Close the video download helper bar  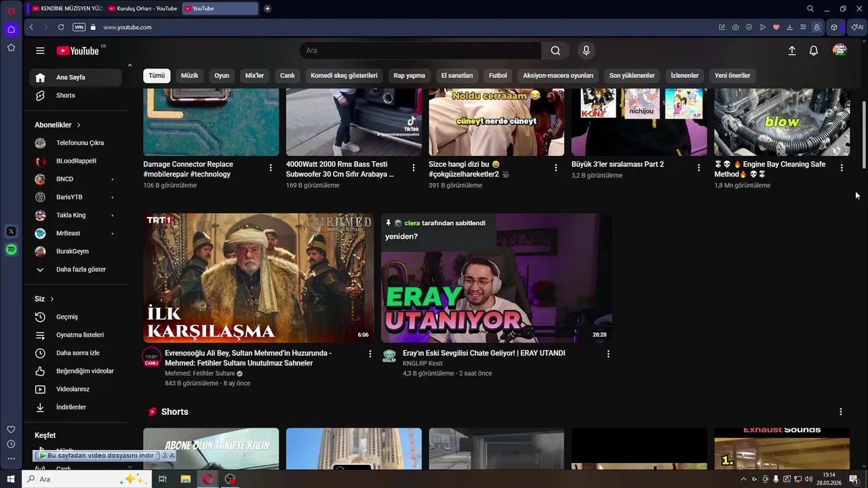pyautogui.click(x=172, y=455)
